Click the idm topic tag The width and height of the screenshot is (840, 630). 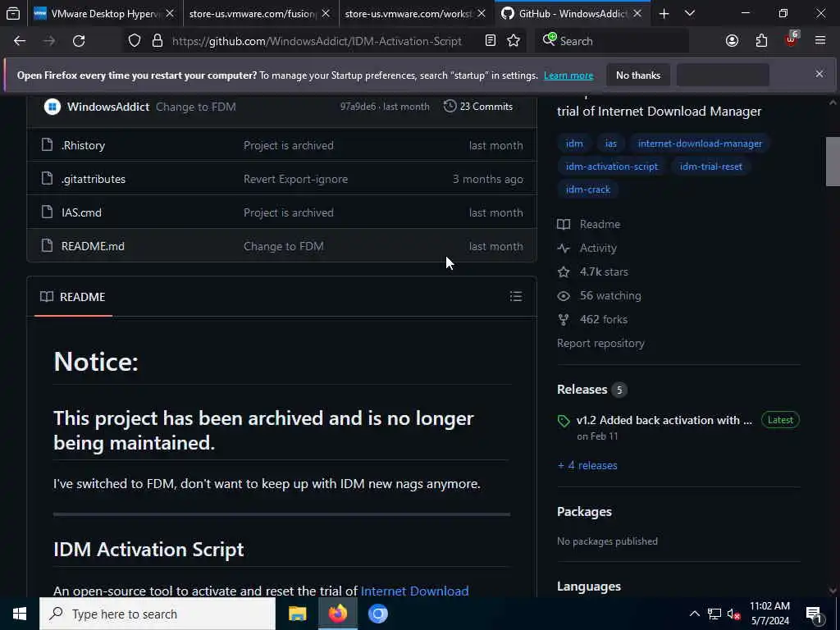[x=573, y=143]
